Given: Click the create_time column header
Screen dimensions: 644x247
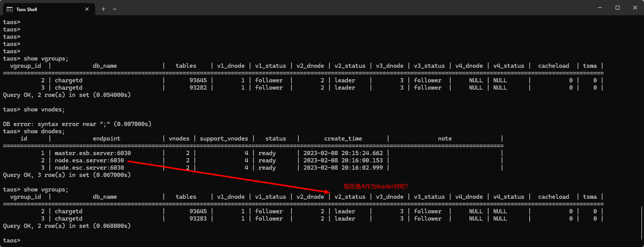Looking at the screenshot, I should point(343,139).
